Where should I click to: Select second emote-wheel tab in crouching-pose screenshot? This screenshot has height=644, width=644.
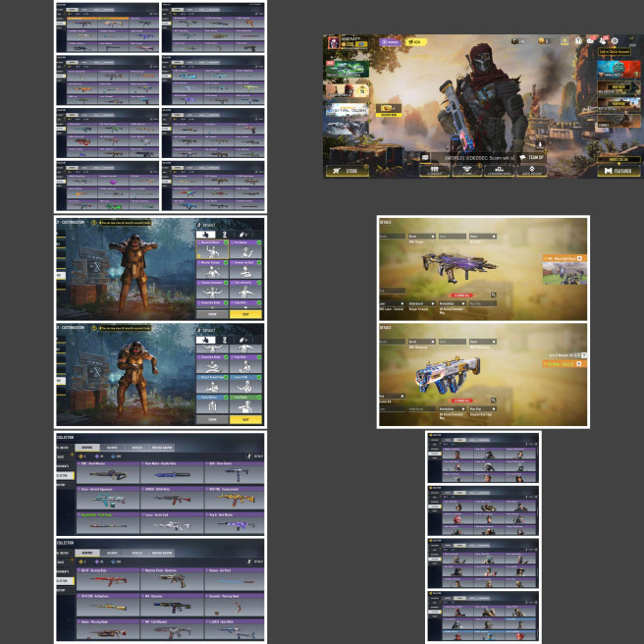pos(225,340)
